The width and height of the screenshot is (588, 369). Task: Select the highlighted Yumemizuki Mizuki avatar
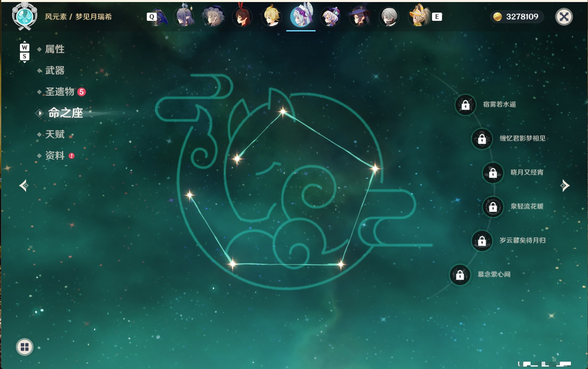coord(301,15)
